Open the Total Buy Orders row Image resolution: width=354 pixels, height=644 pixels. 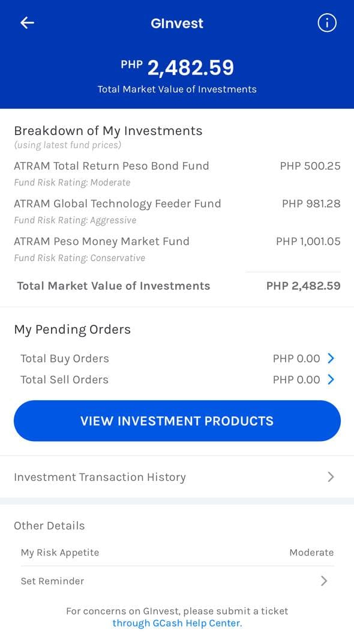[177, 358]
